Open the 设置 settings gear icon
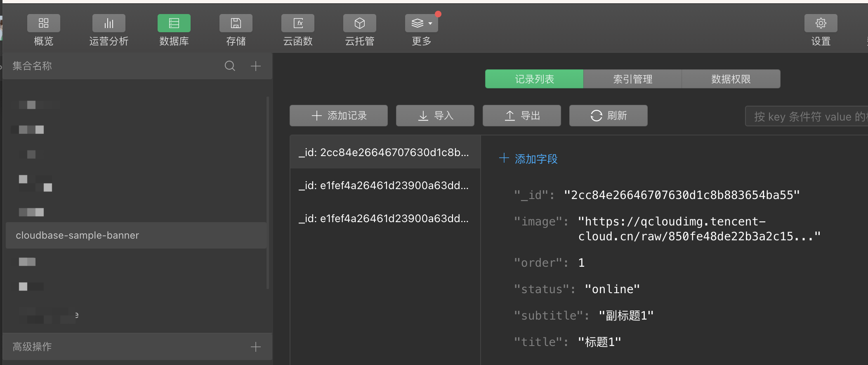868x365 pixels. coord(821,23)
